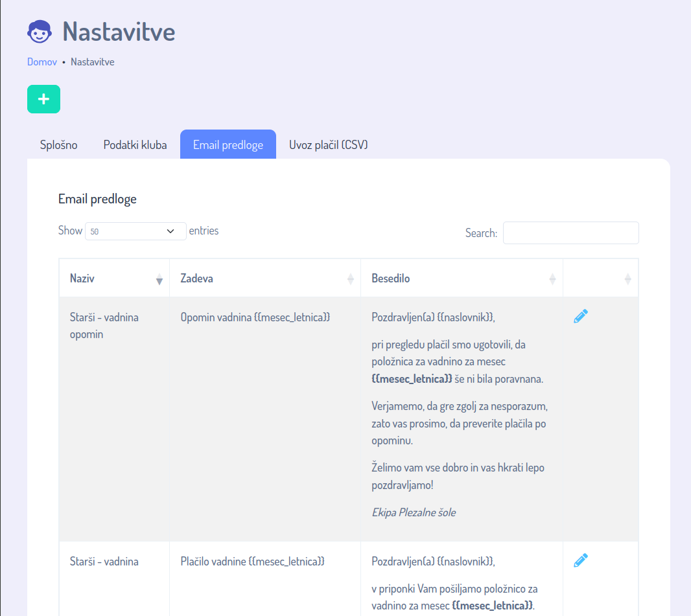Click the sort arrows in the Zadeva column
691x616 pixels.
[351, 279]
